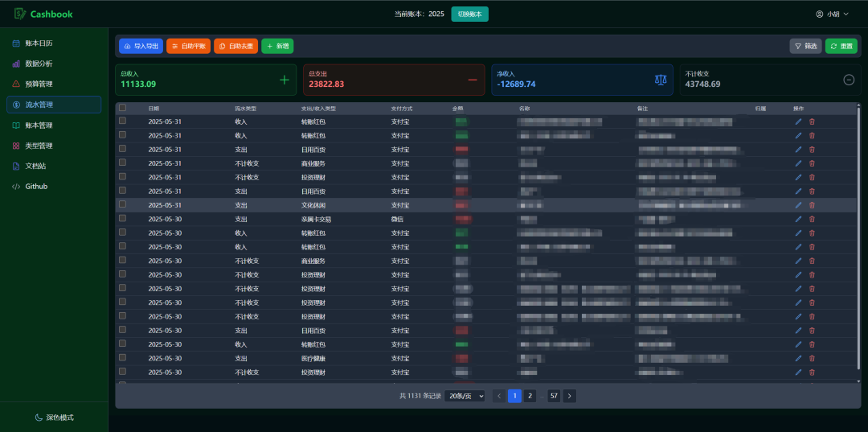Delete the 亲属卡交易 微信 row via trash icon
This screenshot has width=868, height=432.
[812, 219]
